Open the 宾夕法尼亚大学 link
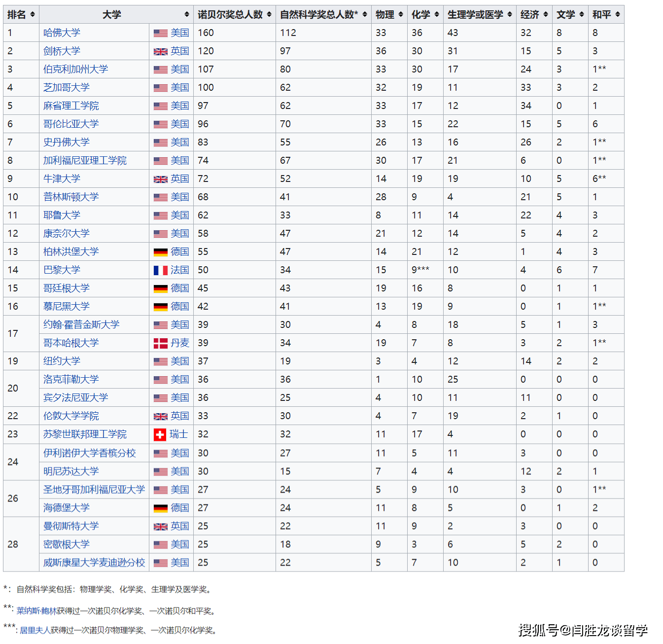 pos(75,397)
